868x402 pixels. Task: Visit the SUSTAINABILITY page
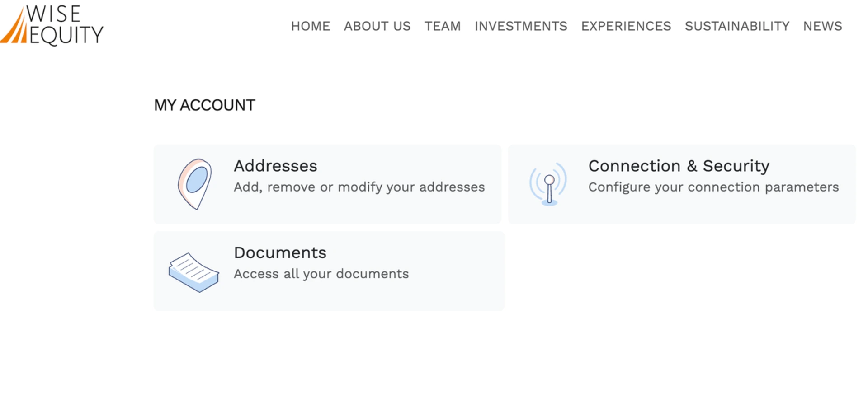(x=737, y=26)
